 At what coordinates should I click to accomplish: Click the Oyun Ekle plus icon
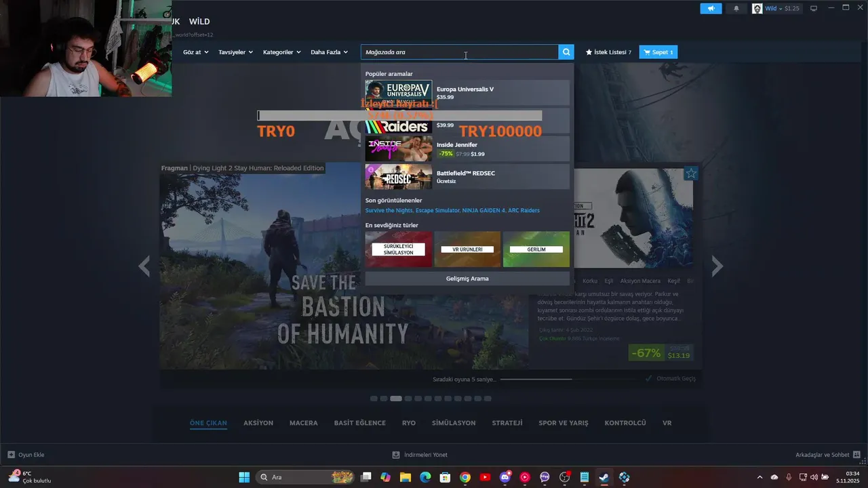(x=11, y=455)
